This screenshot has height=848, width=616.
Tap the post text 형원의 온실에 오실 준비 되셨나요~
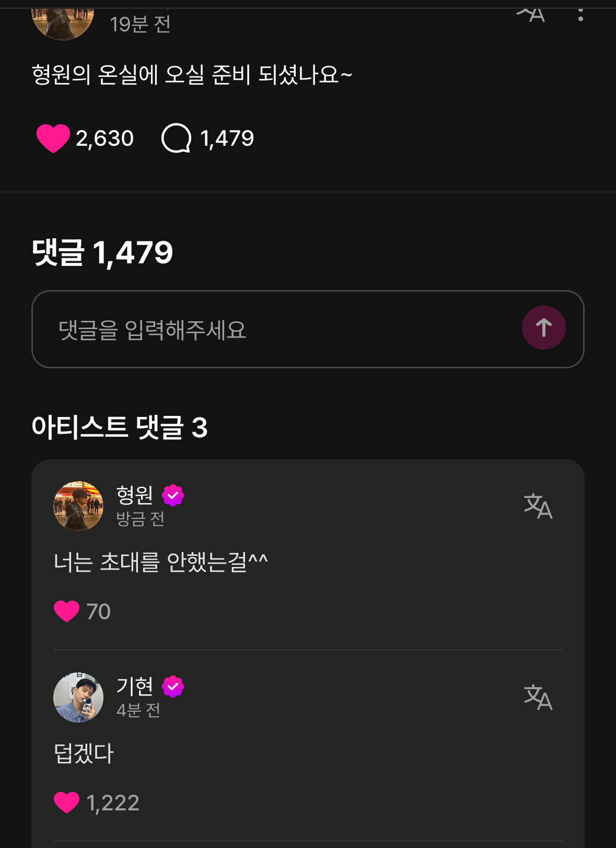[x=192, y=75]
